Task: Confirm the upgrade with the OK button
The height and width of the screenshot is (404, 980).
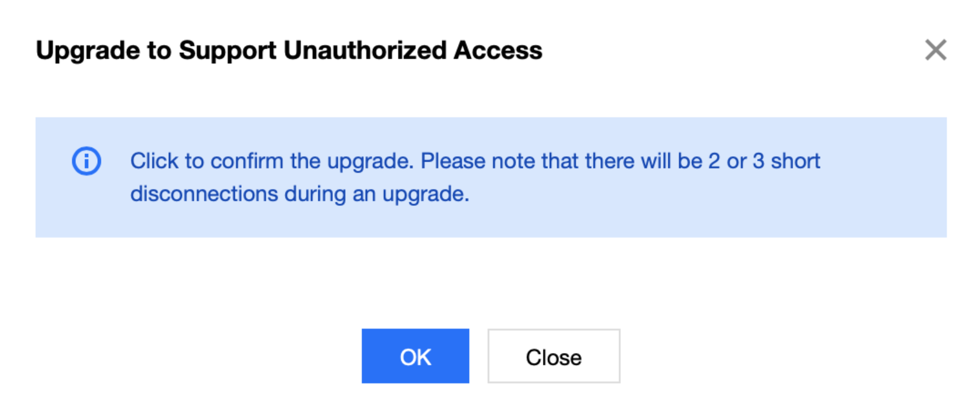Action: coord(415,357)
